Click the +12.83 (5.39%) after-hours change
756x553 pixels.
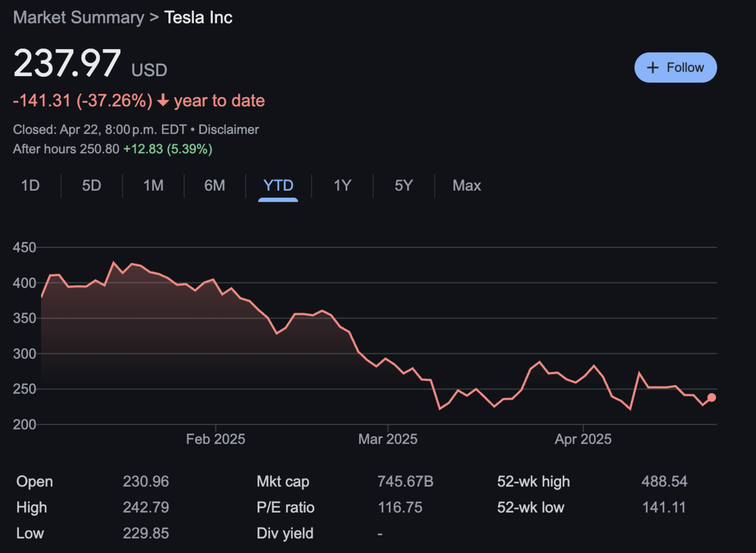tap(168, 149)
